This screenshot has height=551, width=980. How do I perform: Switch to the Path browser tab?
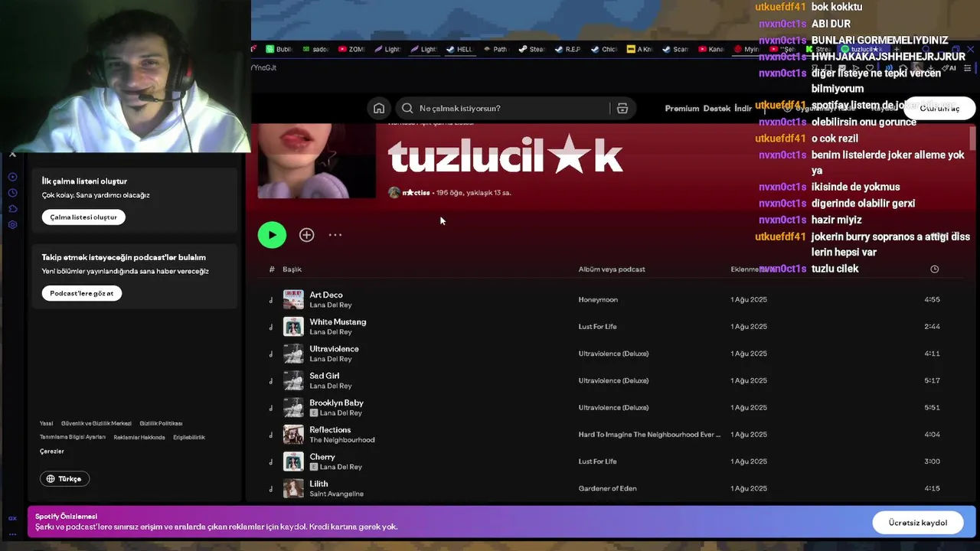click(495, 49)
